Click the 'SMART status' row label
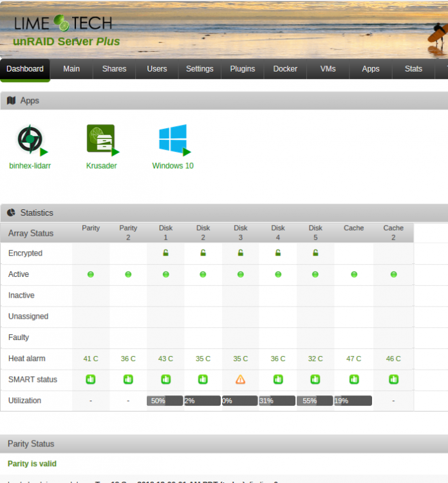This screenshot has width=448, height=483. coord(33,379)
